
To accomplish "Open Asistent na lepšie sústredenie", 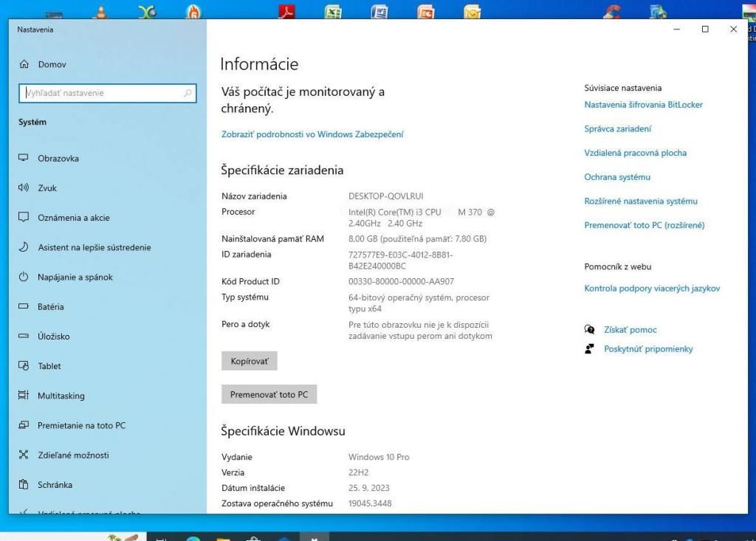I will 94,248.
